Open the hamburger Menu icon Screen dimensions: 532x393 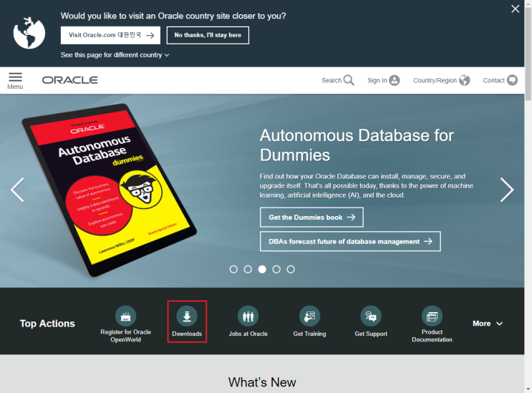click(15, 77)
